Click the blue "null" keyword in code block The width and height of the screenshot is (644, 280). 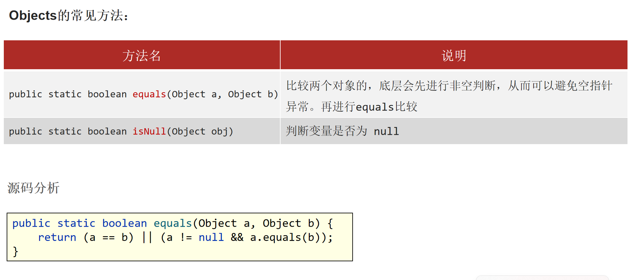pyautogui.click(x=211, y=237)
